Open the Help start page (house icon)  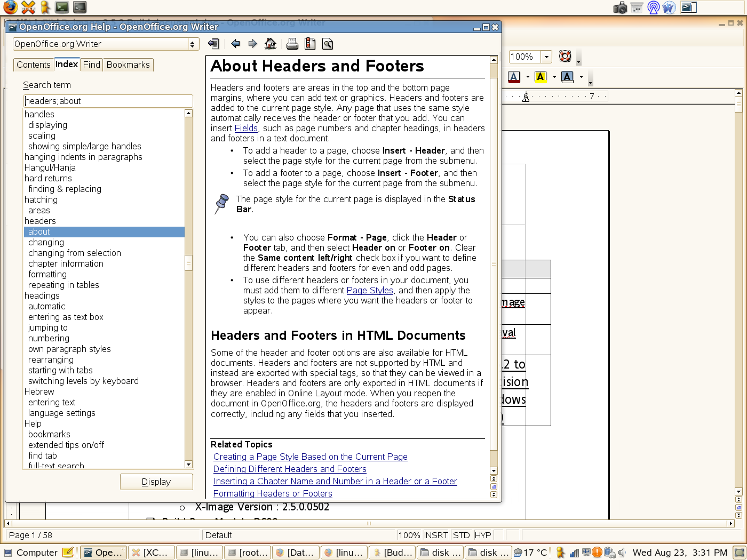tap(271, 44)
